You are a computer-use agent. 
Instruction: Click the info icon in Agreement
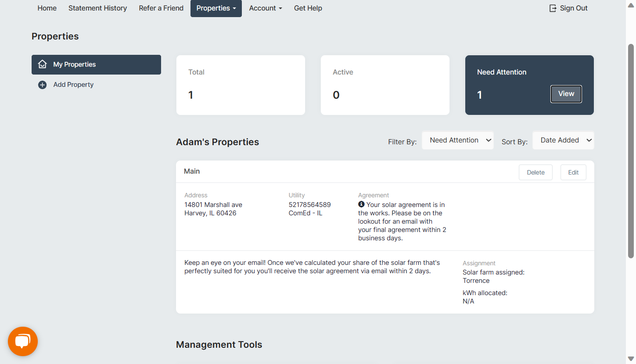tap(361, 204)
